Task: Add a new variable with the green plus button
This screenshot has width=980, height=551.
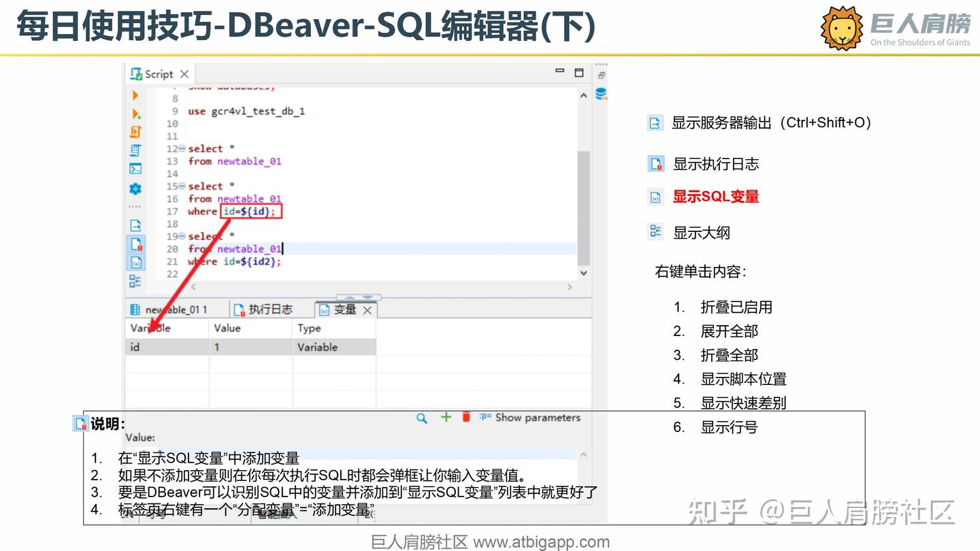Action: (x=446, y=418)
